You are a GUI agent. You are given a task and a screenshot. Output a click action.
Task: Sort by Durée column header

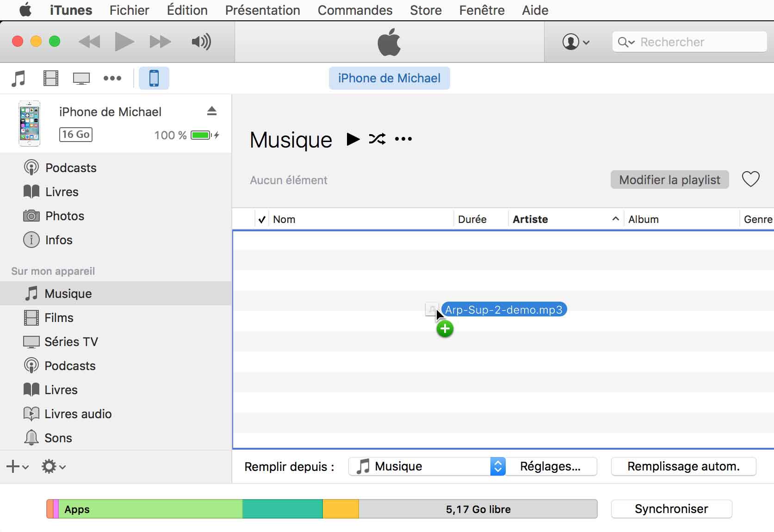(x=481, y=219)
